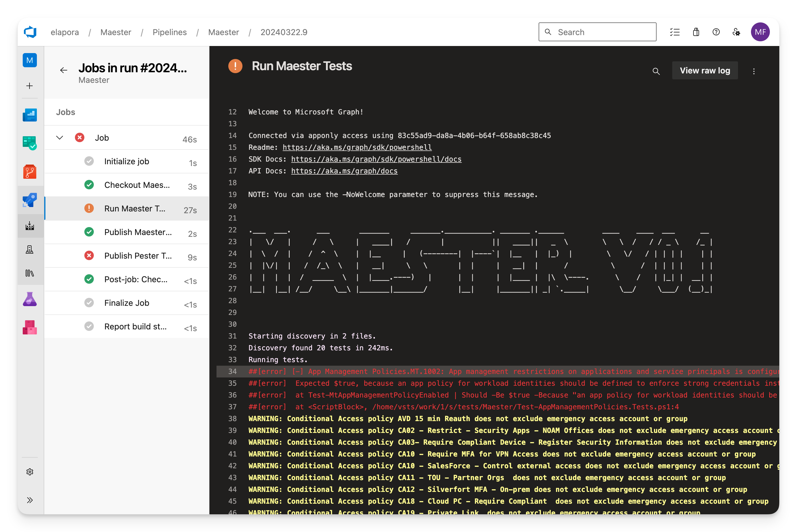Select the Checkout Maester step
This screenshot has width=797, height=532.
click(x=137, y=185)
